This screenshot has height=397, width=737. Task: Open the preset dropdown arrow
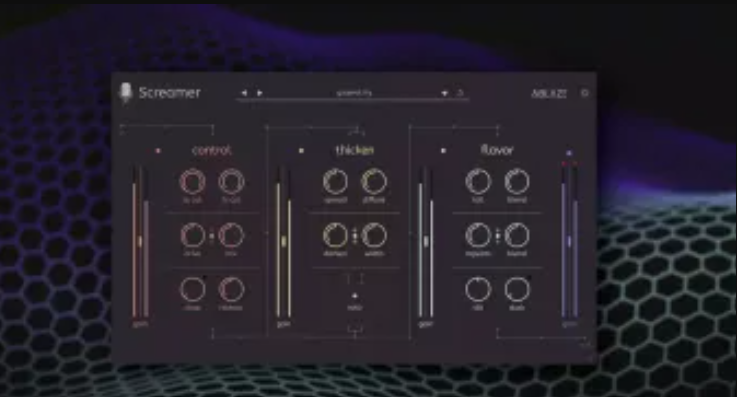(444, 93)
